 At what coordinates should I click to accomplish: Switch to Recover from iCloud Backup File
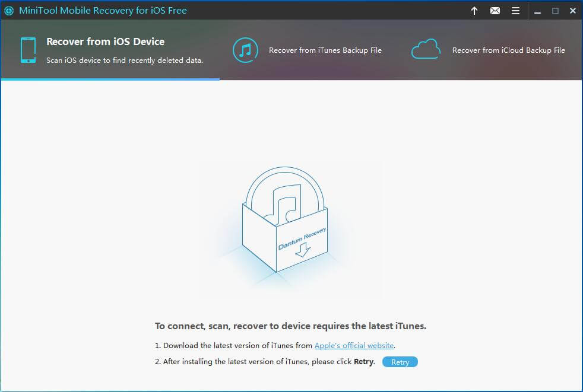pos(508,50)
